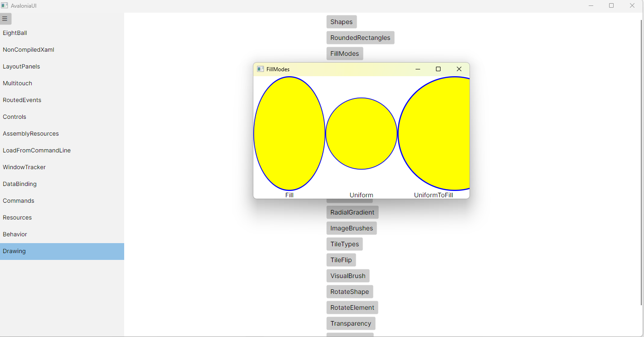Select RoutedEvents from the list
Viewport: 644px width, 337px height.
click(62, 100)
